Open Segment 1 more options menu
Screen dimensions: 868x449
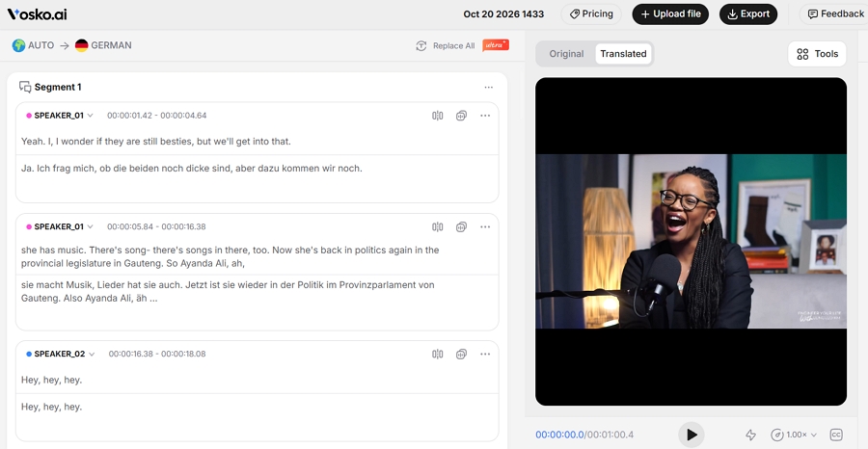[x=488, y=88]
